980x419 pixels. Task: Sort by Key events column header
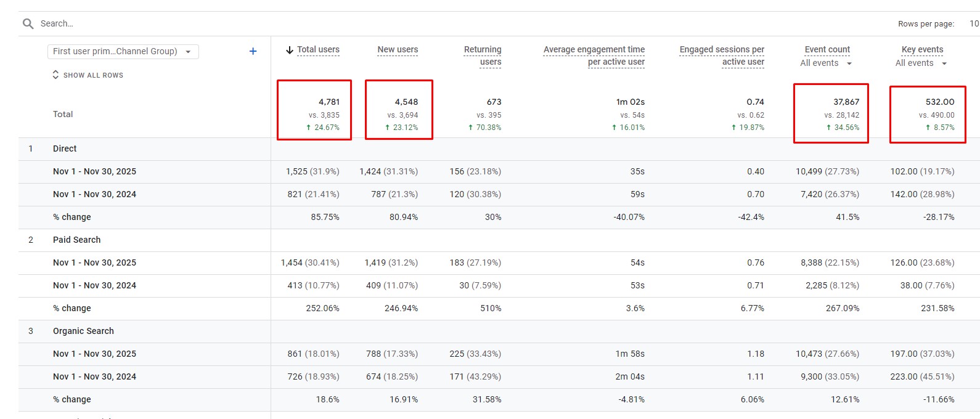coord(922,49)
